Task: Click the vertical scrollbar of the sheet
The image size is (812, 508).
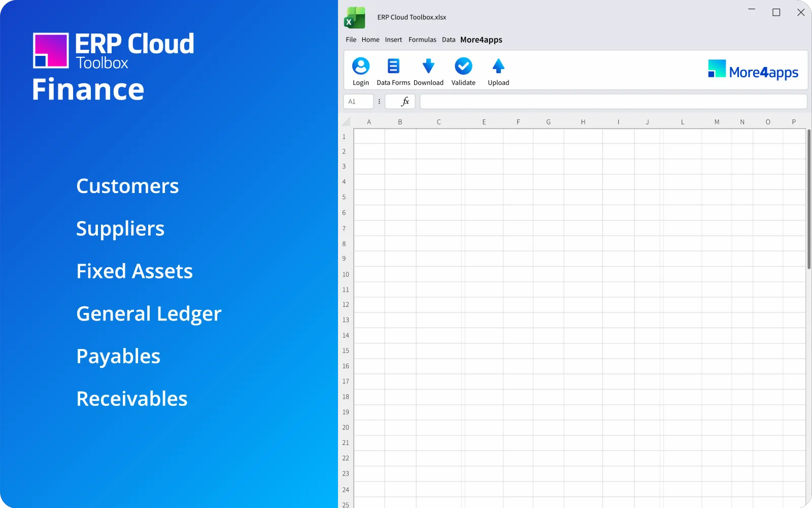Action: pos(809,199)
